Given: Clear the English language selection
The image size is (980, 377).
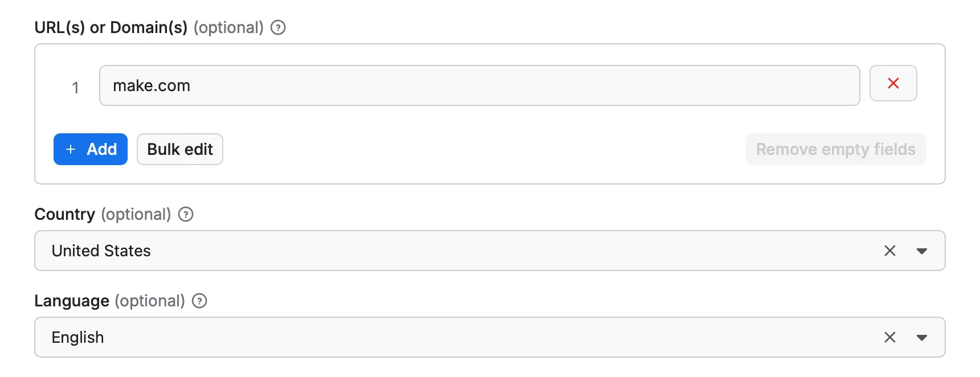Looking at the screenshot, I should click(x=889, y=337).
